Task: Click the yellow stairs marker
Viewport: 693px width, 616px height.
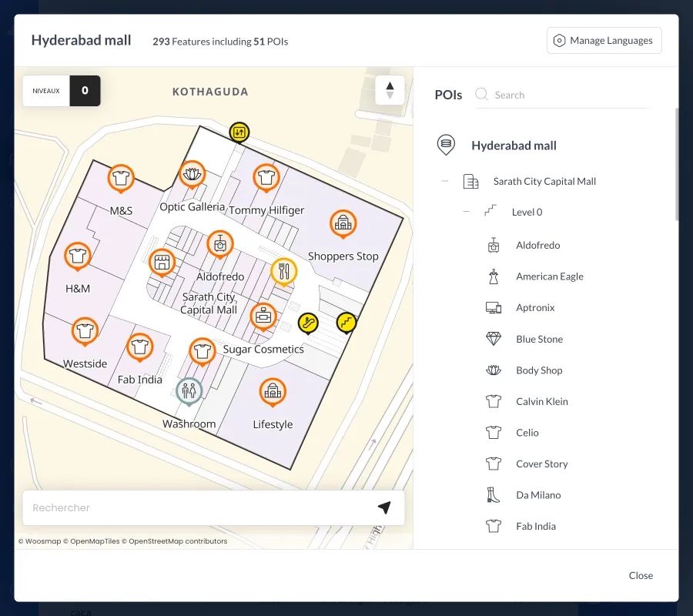Action: [346, 322]
